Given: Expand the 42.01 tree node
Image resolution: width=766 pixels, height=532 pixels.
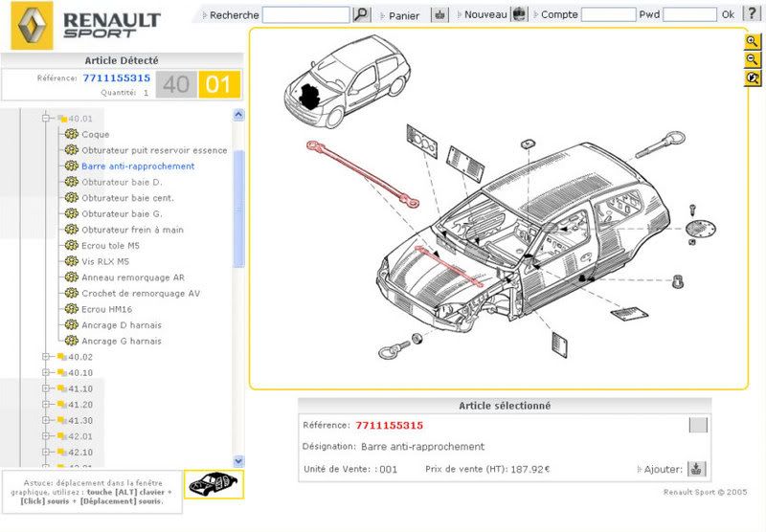Looking at the screenshot, I should pyautogui.click(x=46, y=436).
